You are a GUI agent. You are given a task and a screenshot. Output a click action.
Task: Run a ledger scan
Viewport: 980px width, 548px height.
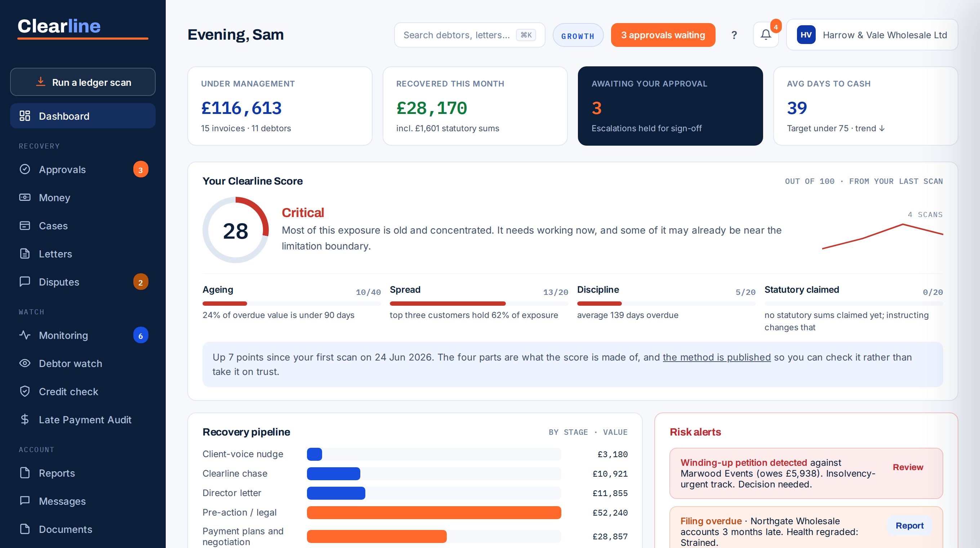pyautogui.click(x=83, y=82)
